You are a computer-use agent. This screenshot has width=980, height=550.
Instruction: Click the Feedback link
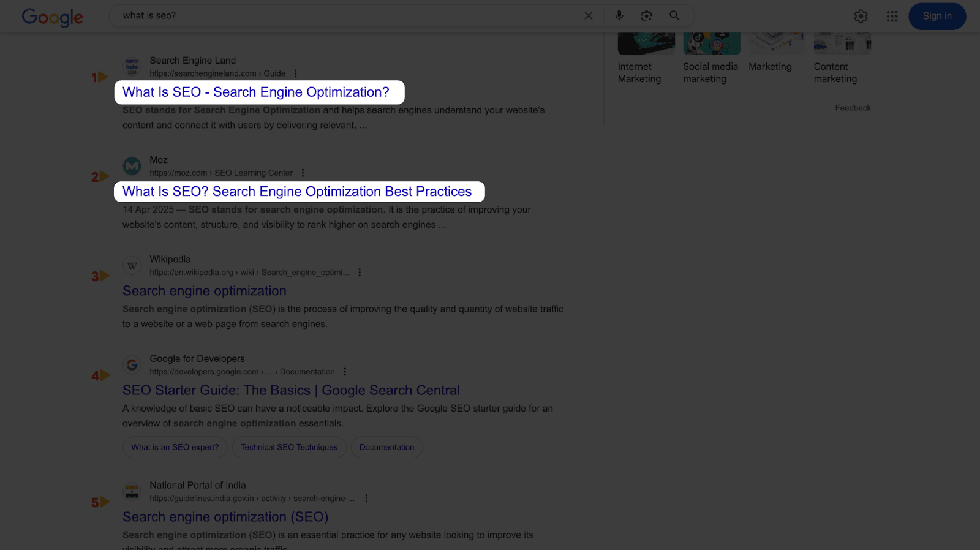click(x=853, y=108)
